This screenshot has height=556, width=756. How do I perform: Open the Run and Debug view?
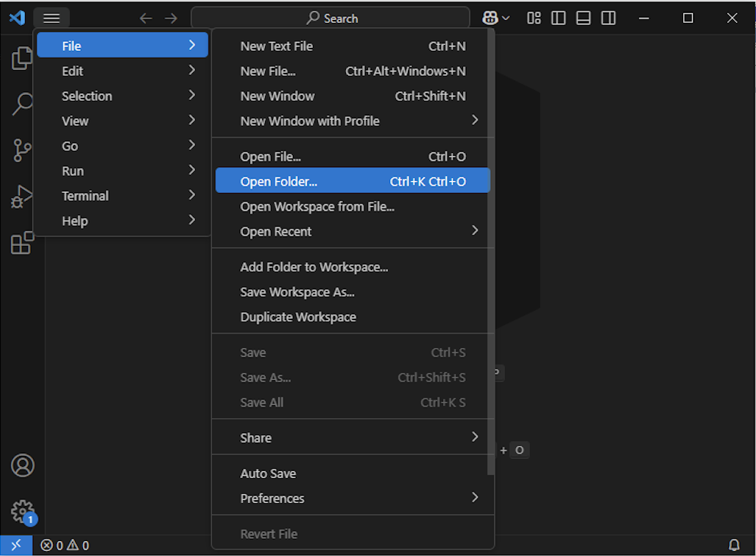click(x=22, y=197)
